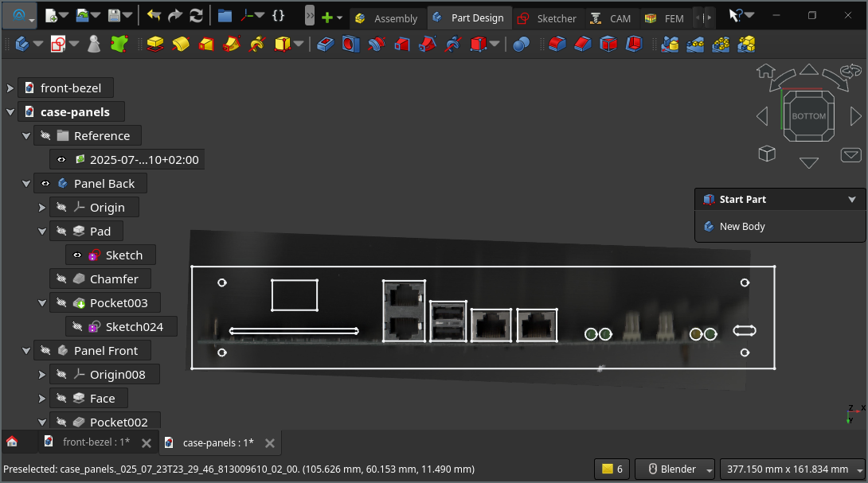Viewport: 868px width, 483px height.
Task: Click the Pad tool icon
Action: 155,45
